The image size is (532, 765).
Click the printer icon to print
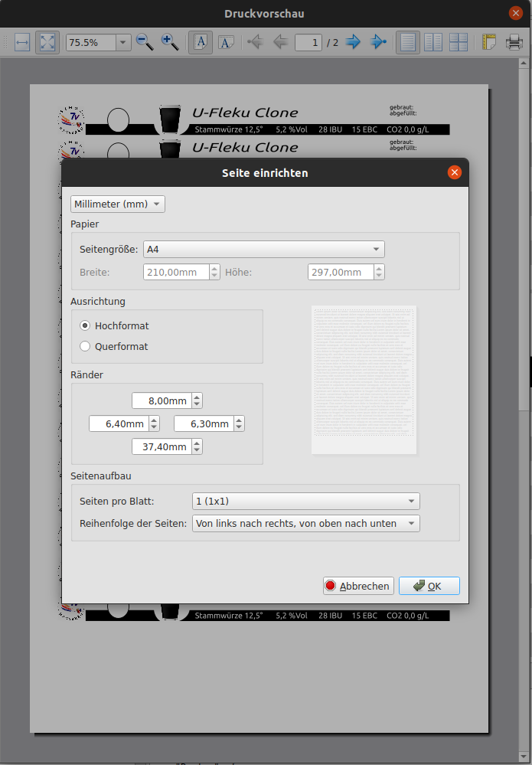point(514,42)
